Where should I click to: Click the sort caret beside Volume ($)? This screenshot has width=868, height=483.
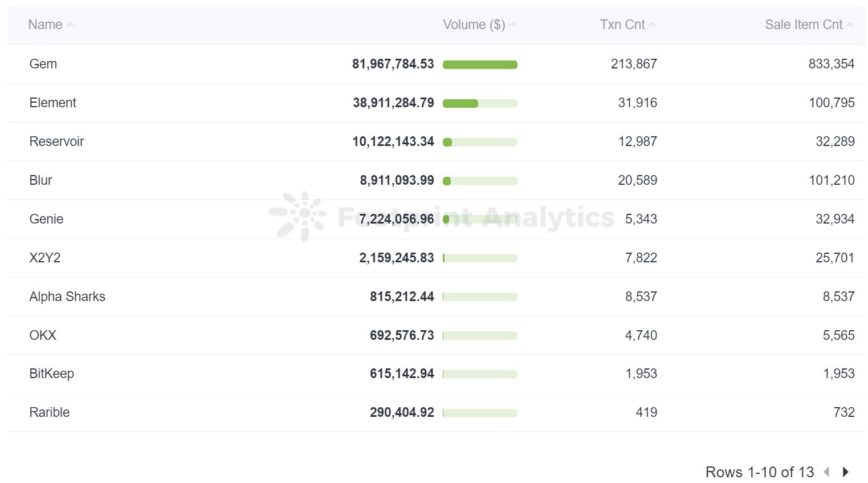512,25
